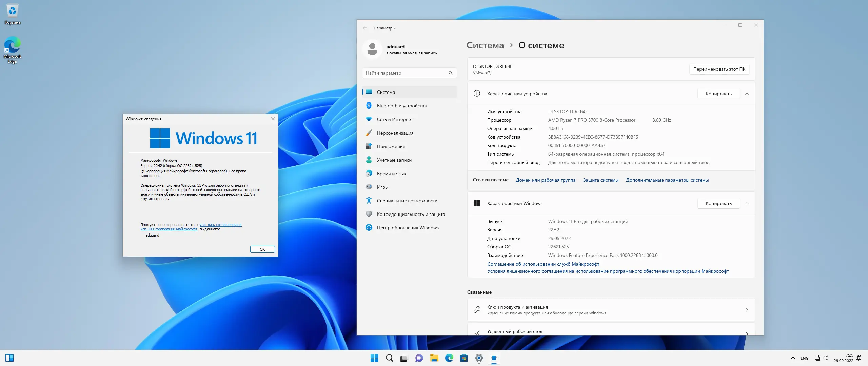Open Специальные возможности section
The image size is (868, 366).
click(x=407, y=201)
